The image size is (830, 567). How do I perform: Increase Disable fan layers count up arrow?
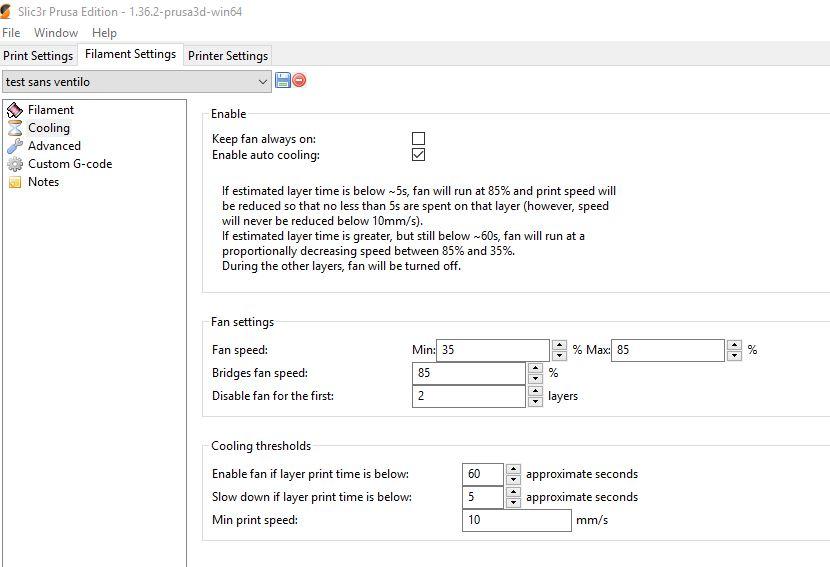point(535,391)
